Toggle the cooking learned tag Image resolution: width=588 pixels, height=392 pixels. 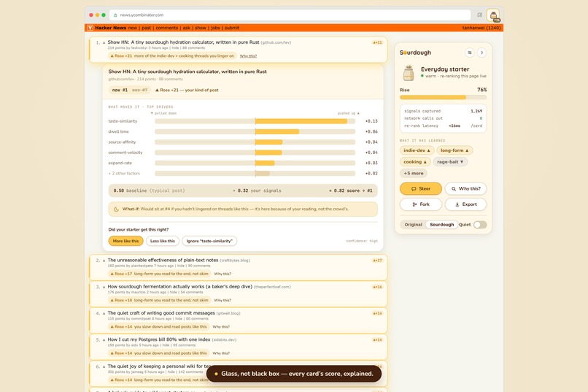coord(415,162)
